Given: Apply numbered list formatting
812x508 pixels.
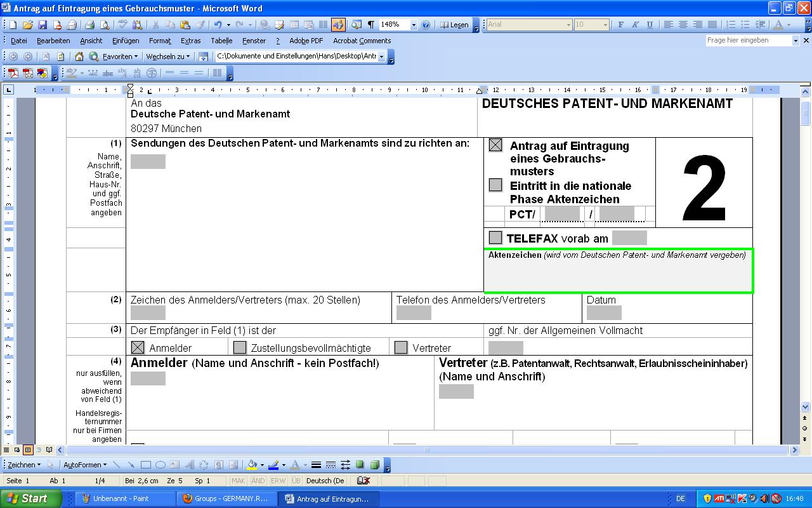Looking at the screenshot, I should (731, 25).
